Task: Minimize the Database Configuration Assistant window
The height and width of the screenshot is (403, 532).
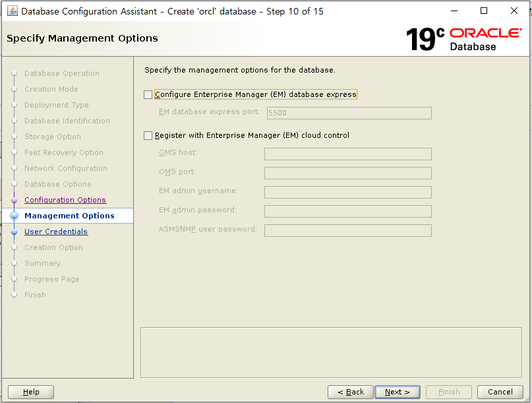Action: 454,11
